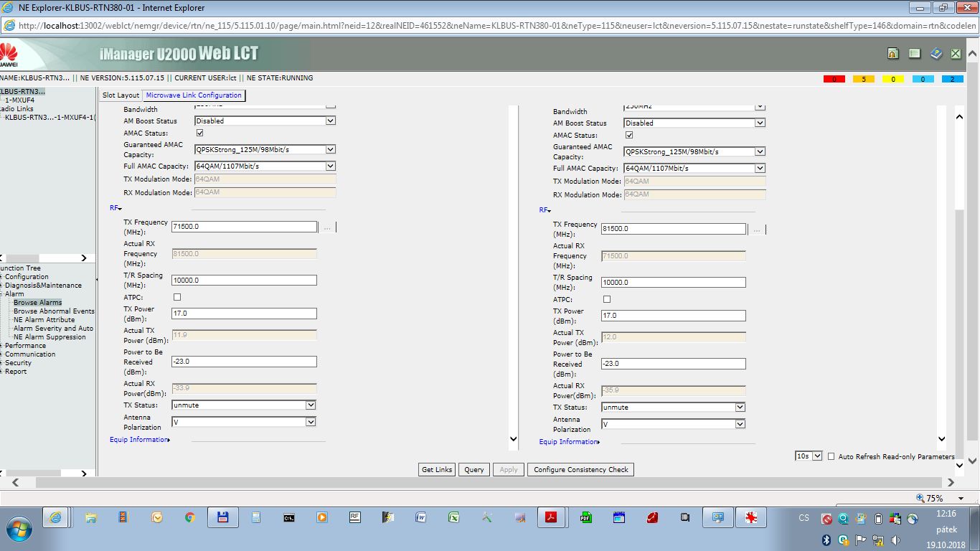Click the ellipsis button beside 81500.0 frequency
This screenshot has height=551, width=980.
coord(757,230)
